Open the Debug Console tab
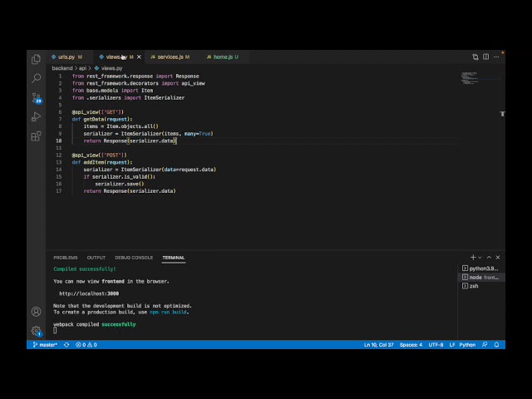This screenshot has height=399, width=532. tap(134, 258)
